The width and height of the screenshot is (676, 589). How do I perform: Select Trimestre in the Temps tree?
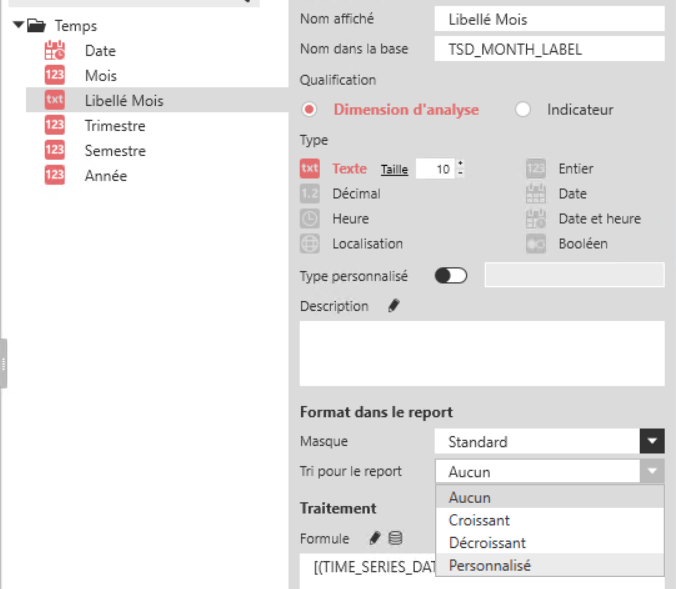115,126
